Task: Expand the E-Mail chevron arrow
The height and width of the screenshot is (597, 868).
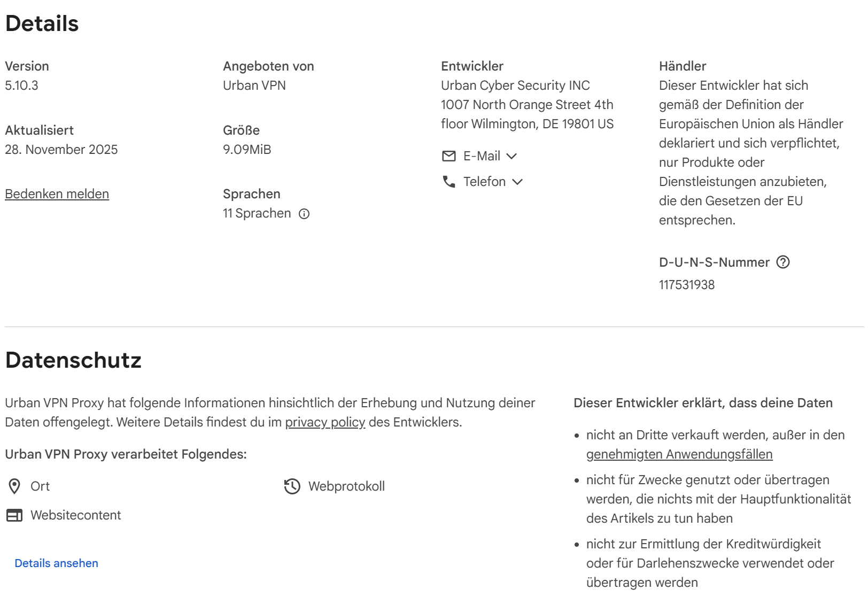Action: point(511,156)
